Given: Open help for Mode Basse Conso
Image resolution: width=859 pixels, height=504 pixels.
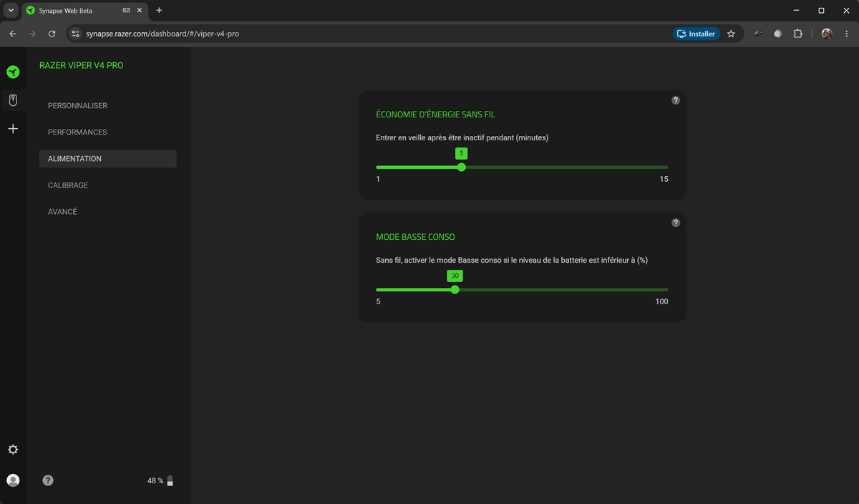Looking at the screenshot, I should click(676, 223).
